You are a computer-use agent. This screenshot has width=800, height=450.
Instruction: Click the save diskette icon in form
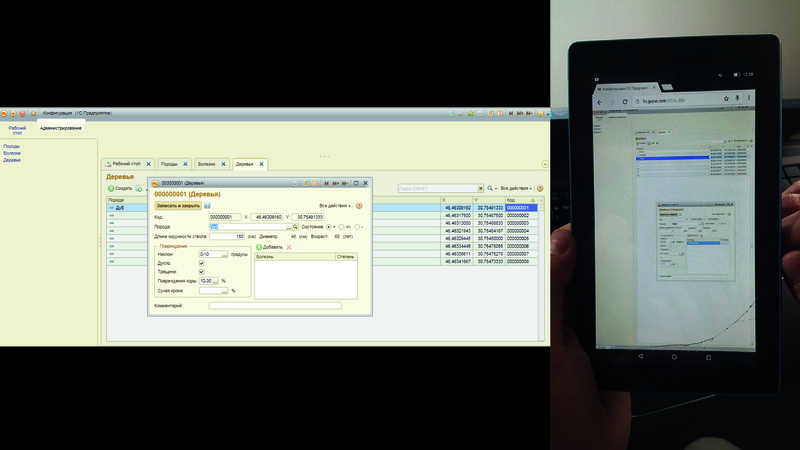coord(207,205)
